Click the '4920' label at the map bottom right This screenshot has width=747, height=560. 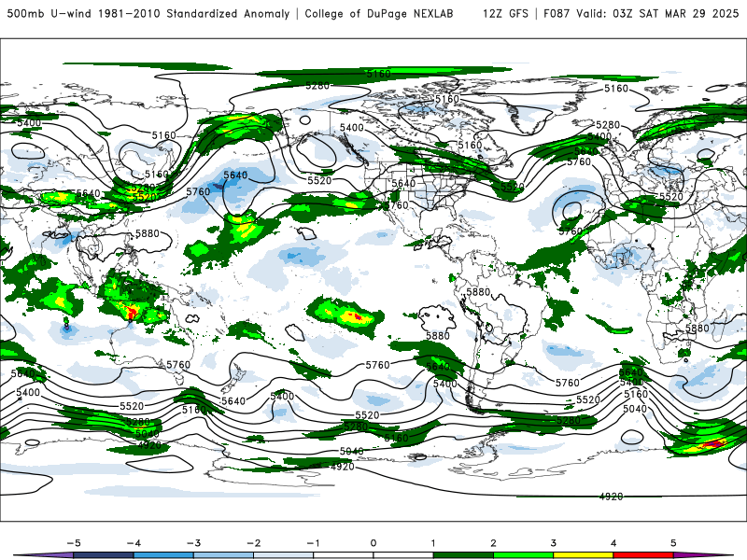[611, 497]
